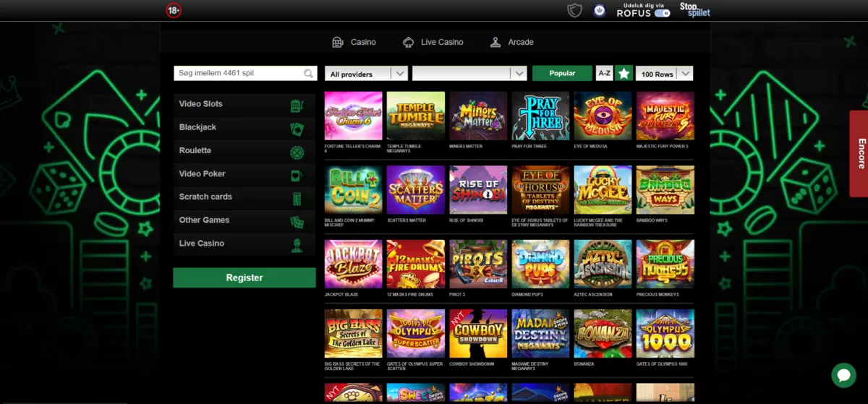The width and height of the screenshot is (868, 404).
Task: Open Cowboy Showdown game
Action: (x=478, y=334)
